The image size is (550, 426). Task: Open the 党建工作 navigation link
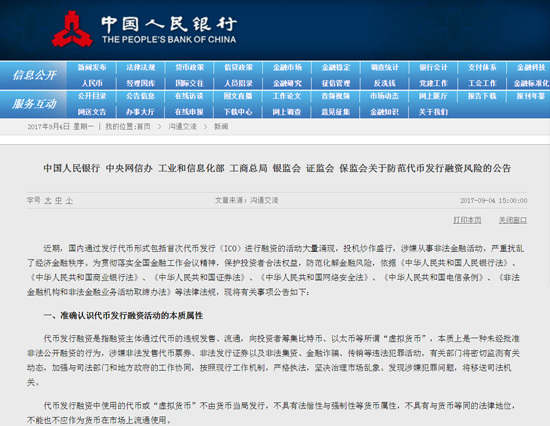point(434,83)
